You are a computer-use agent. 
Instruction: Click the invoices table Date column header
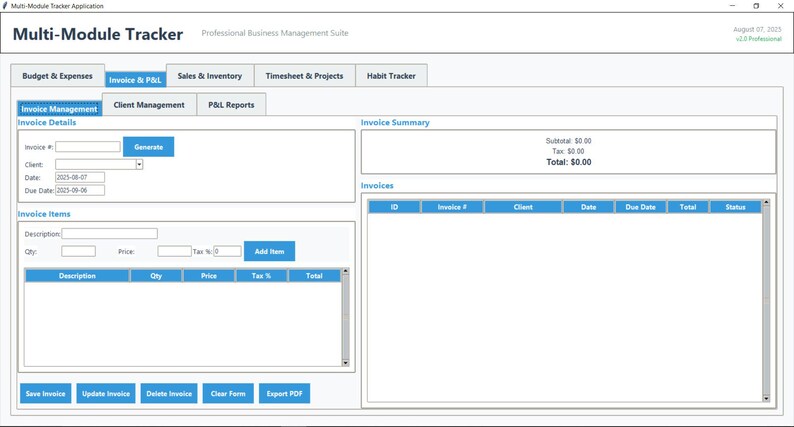coord(588,207)
